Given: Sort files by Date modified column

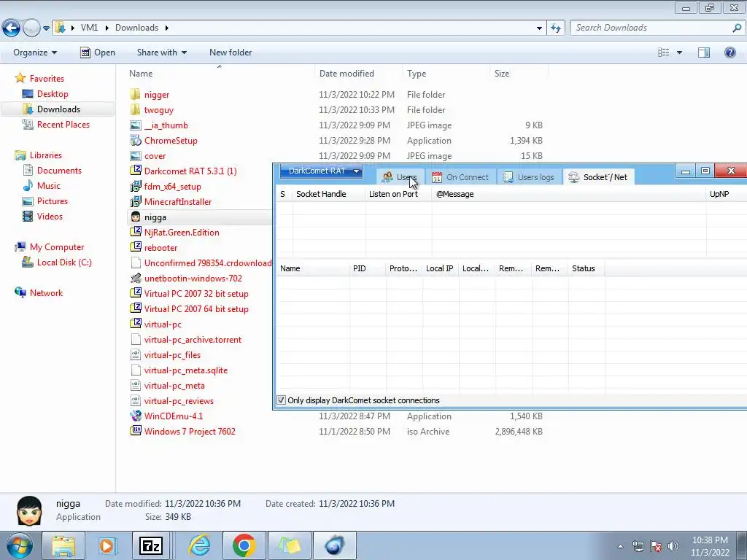Looking at the screenshot, I should click(347, 74).
